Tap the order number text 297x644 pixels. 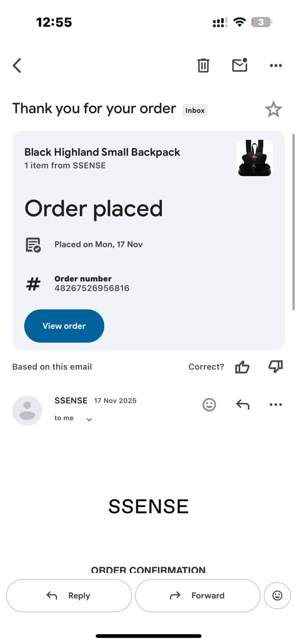(x=92, y=288)
